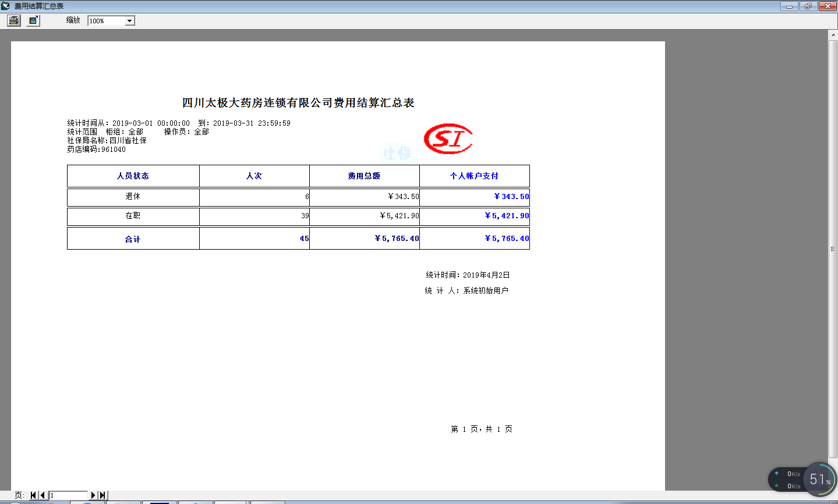Viewport: 838px width, 504px height.
Task: Close the 费用结算汇总表 report window
Action: pyautogui.click(x=828, y=6)
